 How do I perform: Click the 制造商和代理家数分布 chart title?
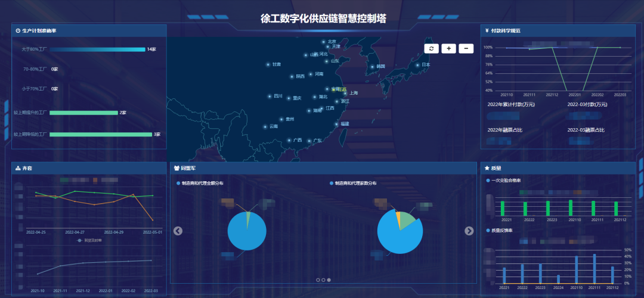[x=355, y=183]
